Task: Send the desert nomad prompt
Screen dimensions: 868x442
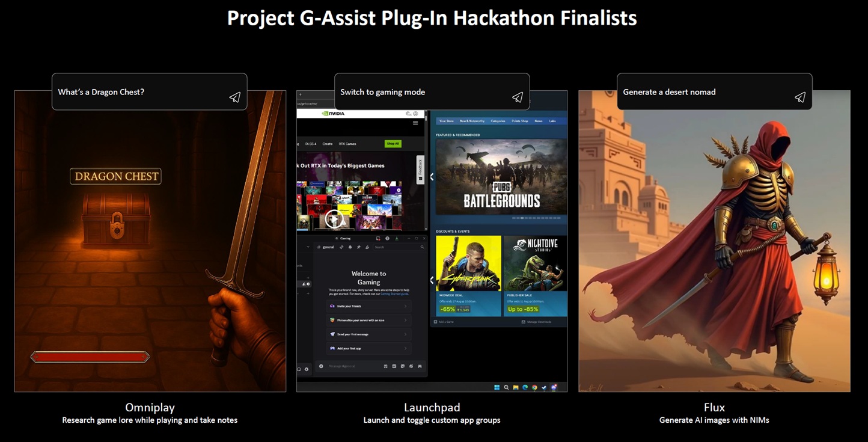Action: pyautogui.click(x=799, y=97)
